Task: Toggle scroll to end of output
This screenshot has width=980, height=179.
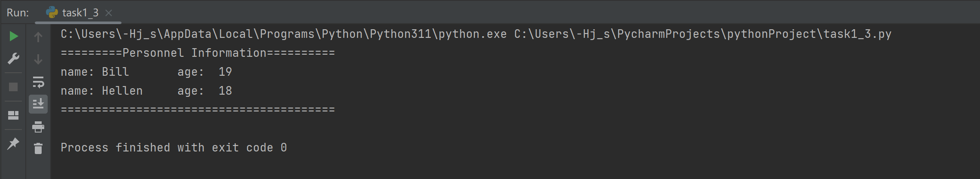Action: [x=38, y=104]
